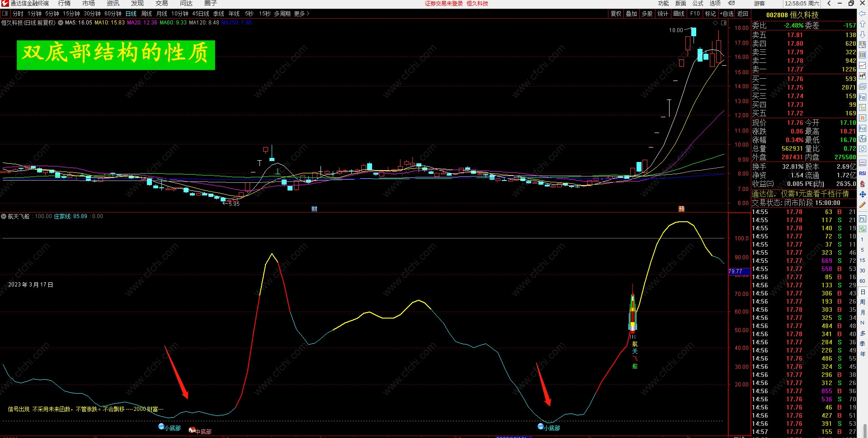Open the f(x) formula sidebar icon
The height and width of the screenshot is (438, 868).
tap(863, 139)
